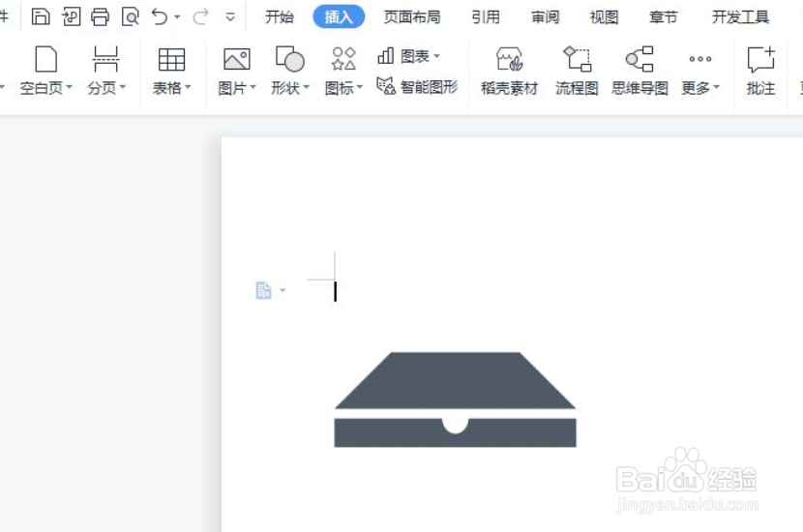Screen dimensions: 803x532
Task: Expand the 分页 dropdown arrow
Action: point(123,87)
